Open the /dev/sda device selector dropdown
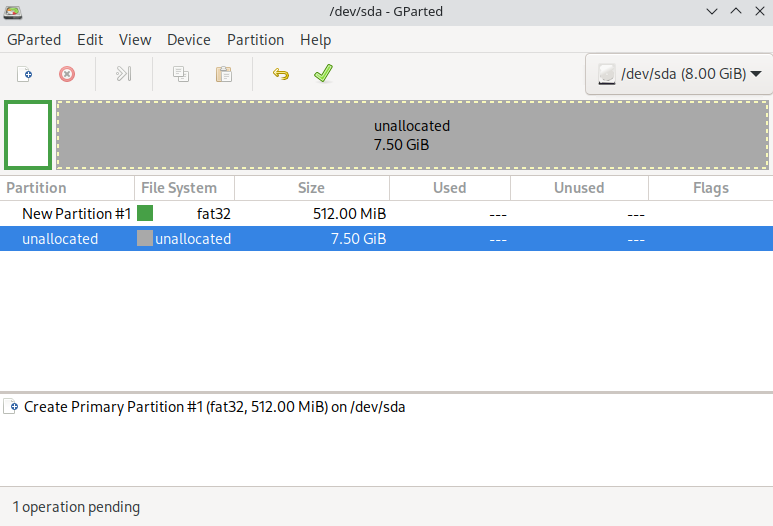The image size is (773, 526). pos(678,74)
